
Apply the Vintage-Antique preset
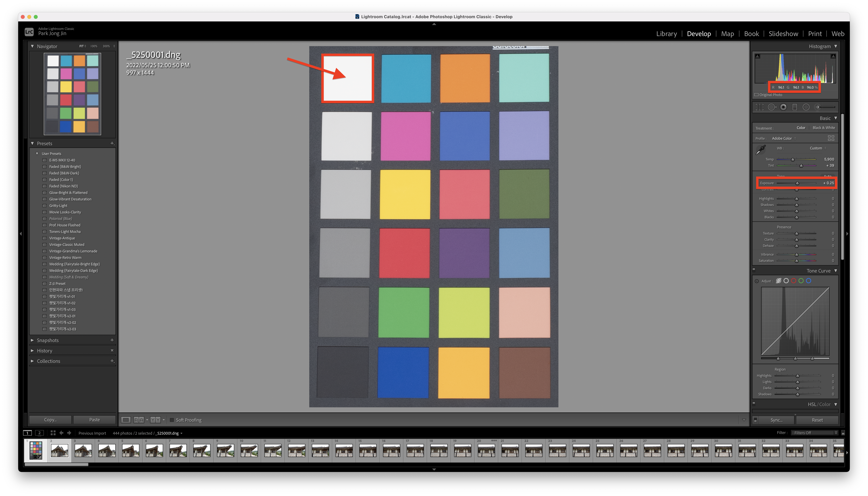tap(62, 238)
